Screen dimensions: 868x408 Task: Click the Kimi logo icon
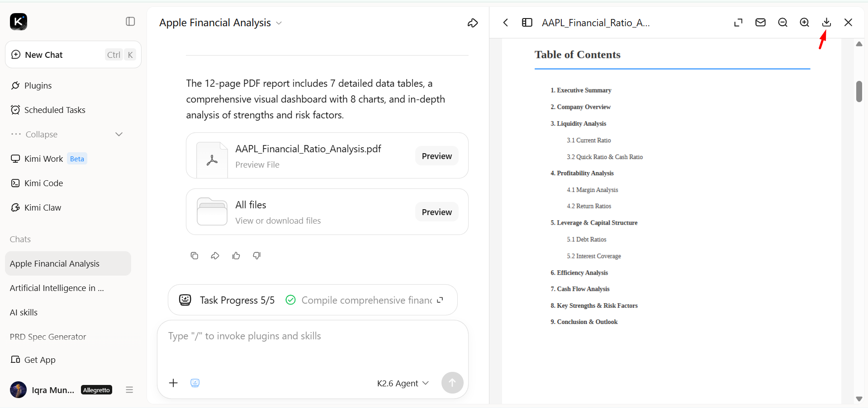coord(19,21)
